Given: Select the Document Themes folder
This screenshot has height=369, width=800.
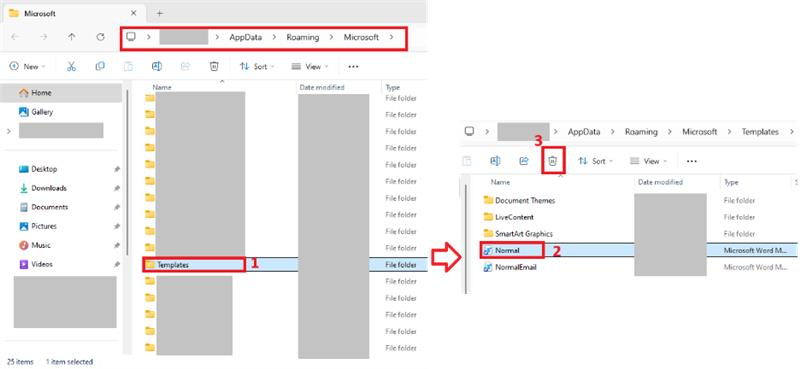Looking at the screenshot, I should tap(519, 201).
